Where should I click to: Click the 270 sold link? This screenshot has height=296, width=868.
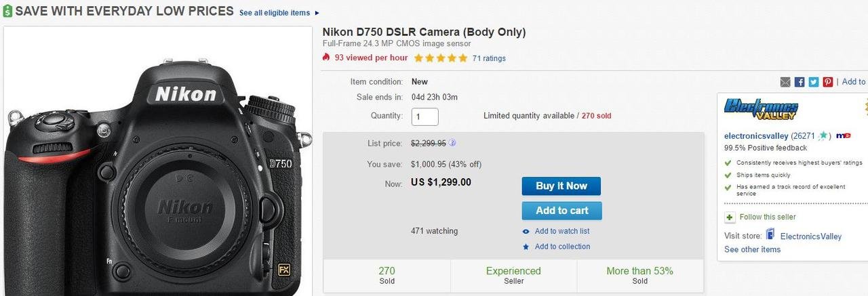596,116
